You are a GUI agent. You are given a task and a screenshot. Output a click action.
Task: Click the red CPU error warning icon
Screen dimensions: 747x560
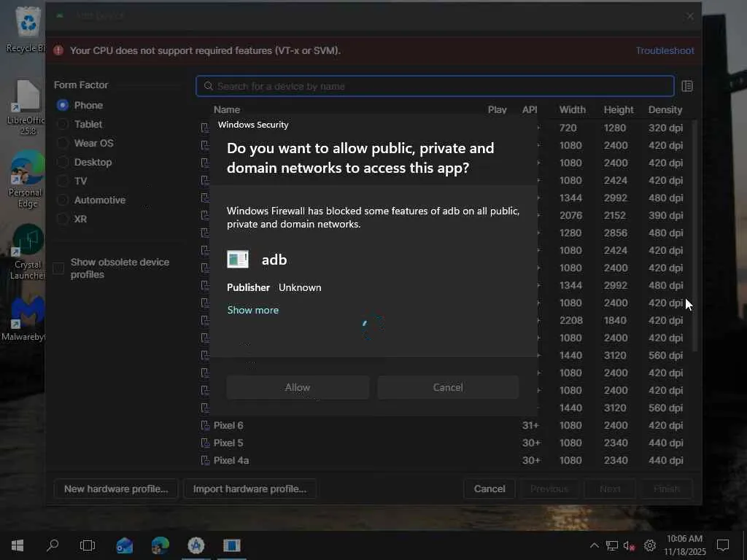point(58,50)
